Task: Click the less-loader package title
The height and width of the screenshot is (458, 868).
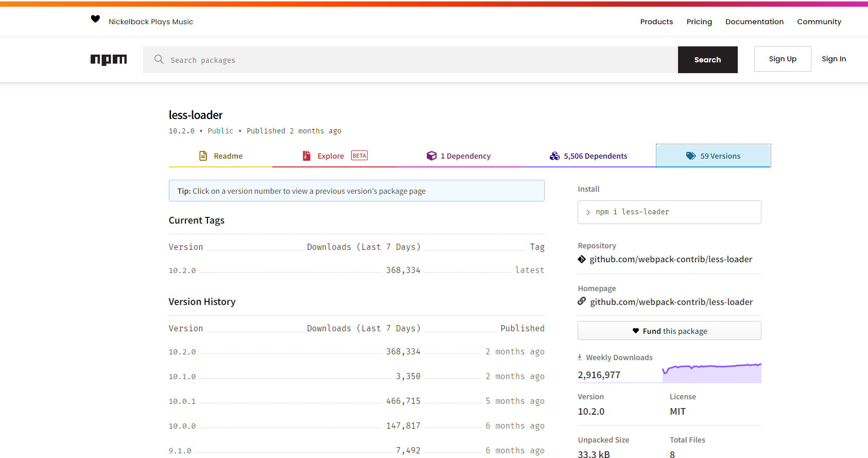Action: [x=196, y=115]
